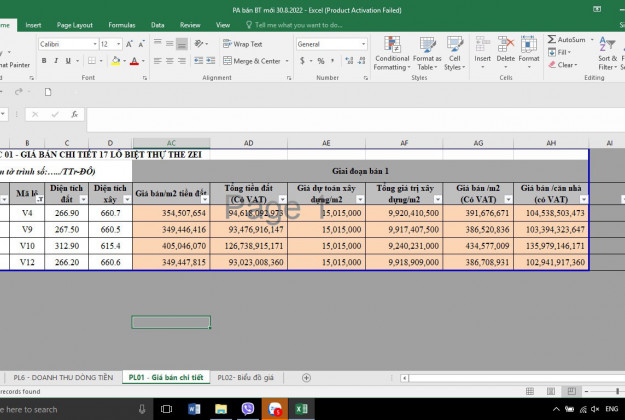Apply fill color with the paint bucket
This screenshot has width=625, height=420.
pos(116,61)
